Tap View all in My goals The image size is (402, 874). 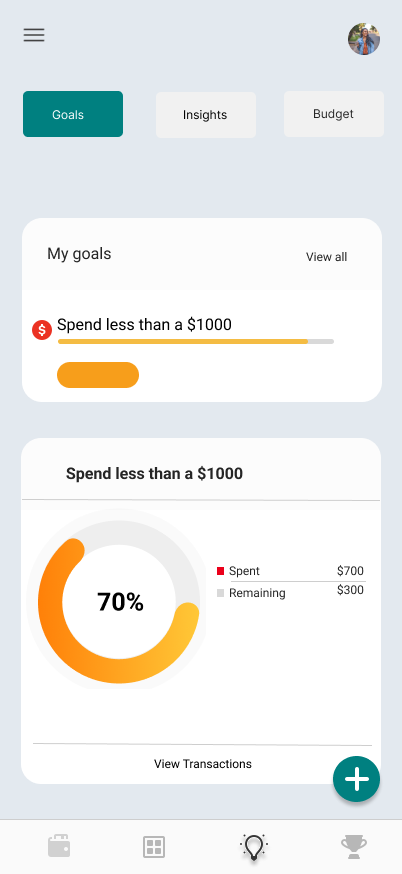[x=326, y=257]
